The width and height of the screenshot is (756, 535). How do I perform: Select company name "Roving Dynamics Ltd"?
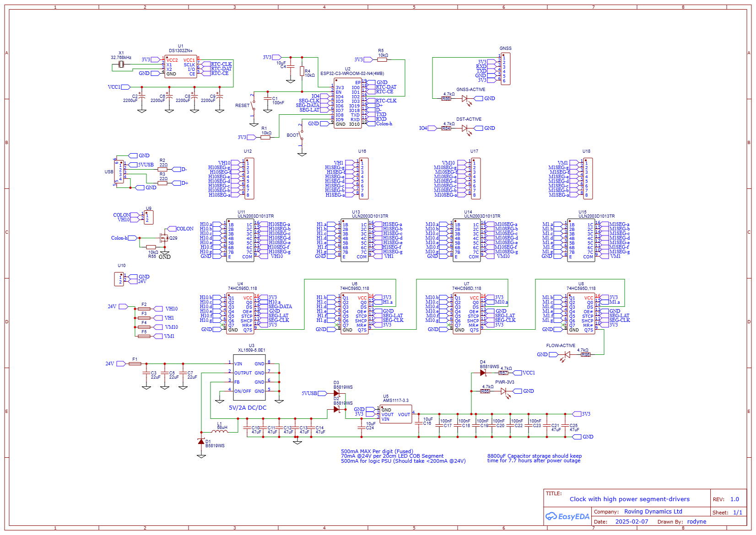(x=653, y=512)
